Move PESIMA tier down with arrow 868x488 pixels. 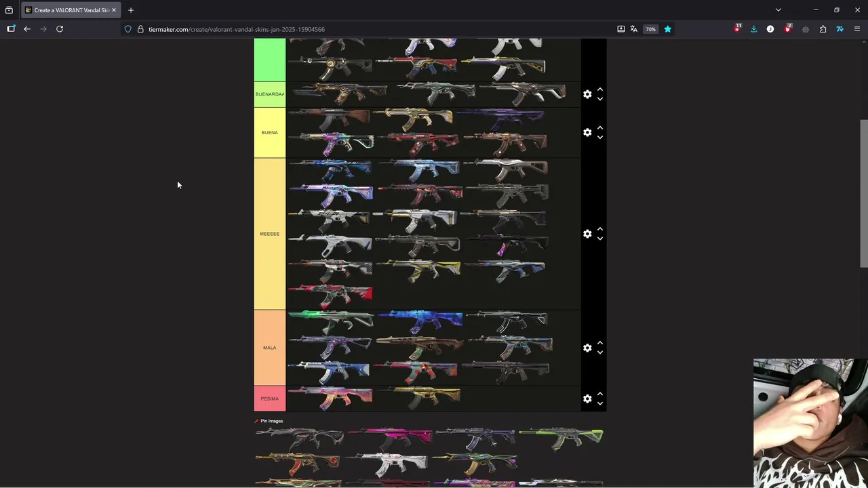click(x=600, y=403)
